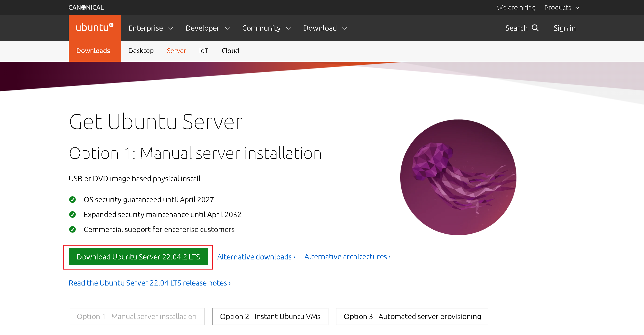The width and height of the screenshot is (644, 335).
Task: Go to the IoT downloads tab
Action: point(204,51)
